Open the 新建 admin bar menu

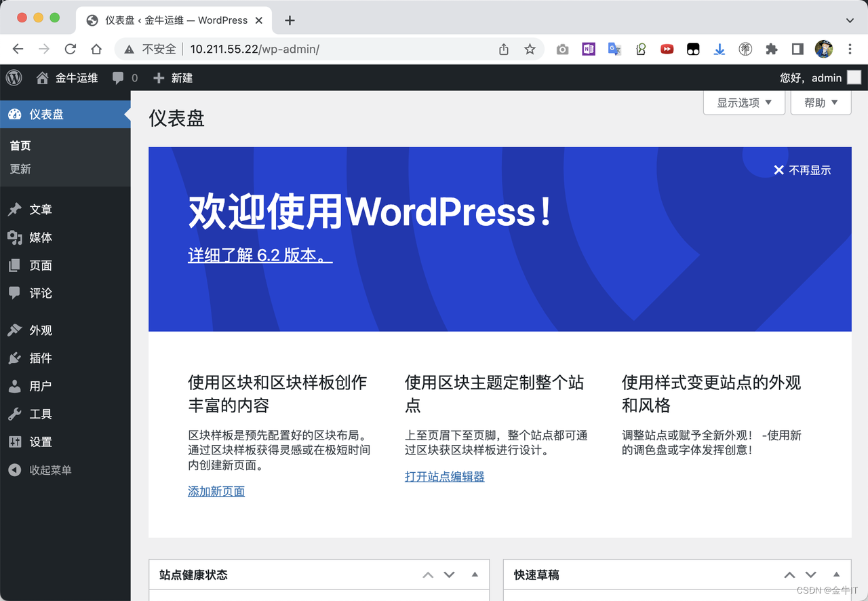pos(173,77)
